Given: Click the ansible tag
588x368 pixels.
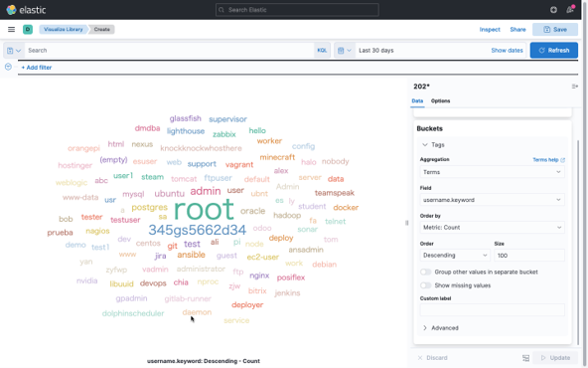Looking at the screenshot, I should (192, 255).
